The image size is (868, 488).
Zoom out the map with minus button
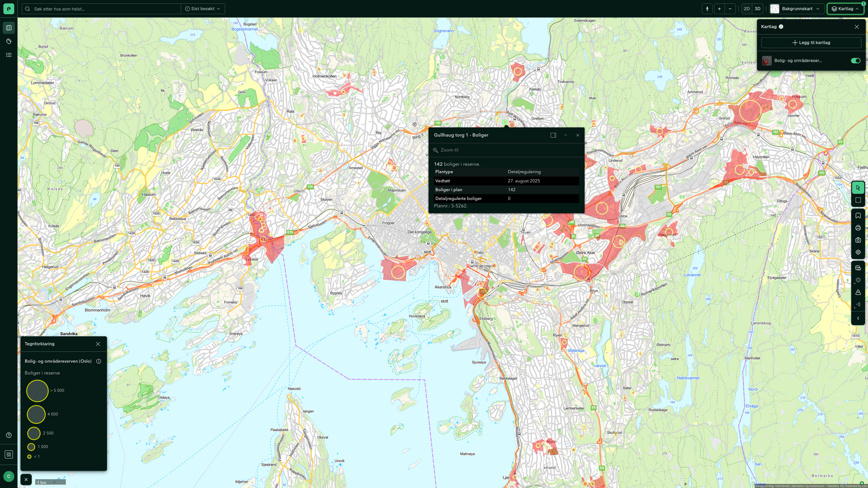(730, 9)
